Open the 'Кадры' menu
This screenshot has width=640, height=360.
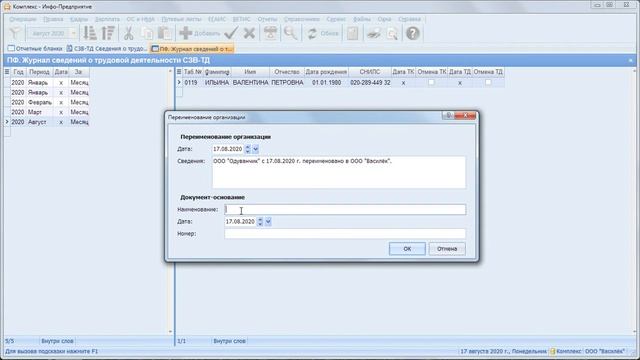click(x=79, y=19)
